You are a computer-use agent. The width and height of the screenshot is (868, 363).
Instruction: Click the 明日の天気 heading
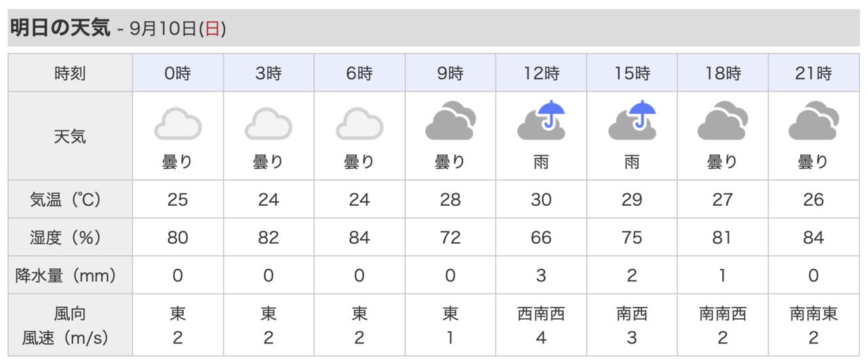(60, 28)
